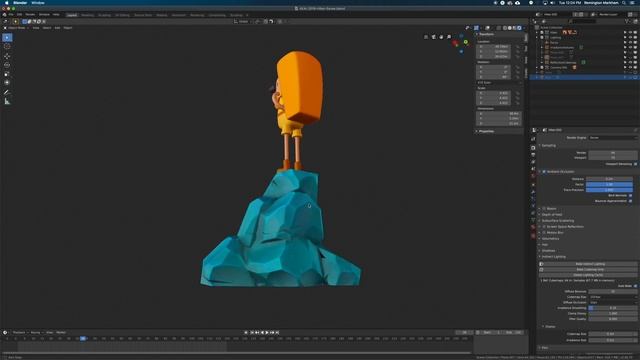Open the timeline Playback menu
The width and height of the screenshot is (640, 360).
pyautogui.click(x=19, y=333)
